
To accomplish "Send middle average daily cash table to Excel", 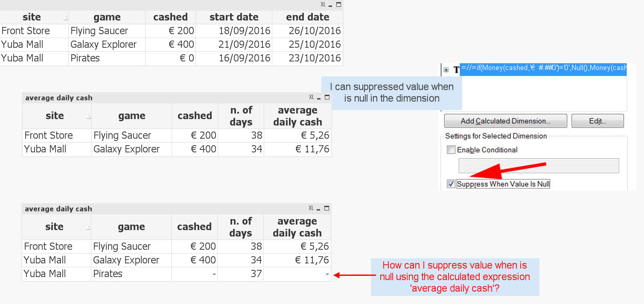I will click(x=312, y=97).
